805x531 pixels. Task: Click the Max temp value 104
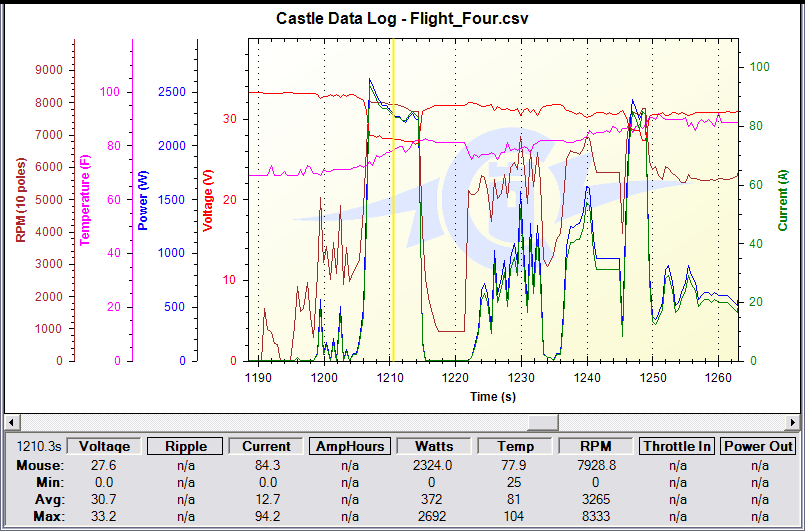coord(513,516)
